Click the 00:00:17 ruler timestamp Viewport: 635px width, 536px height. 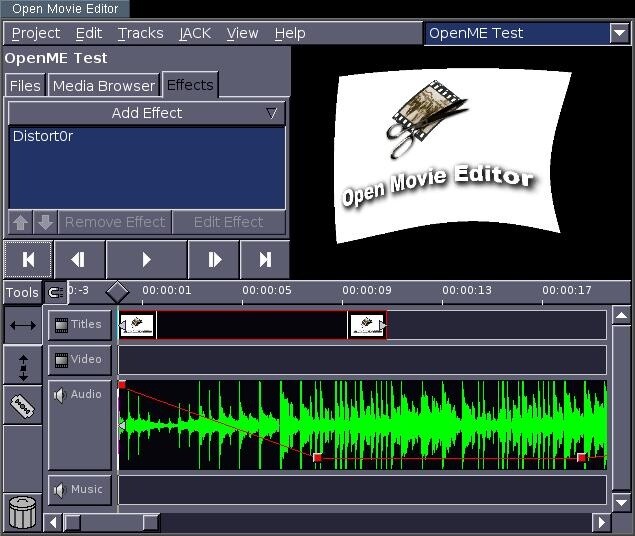(x=567, y=290)
